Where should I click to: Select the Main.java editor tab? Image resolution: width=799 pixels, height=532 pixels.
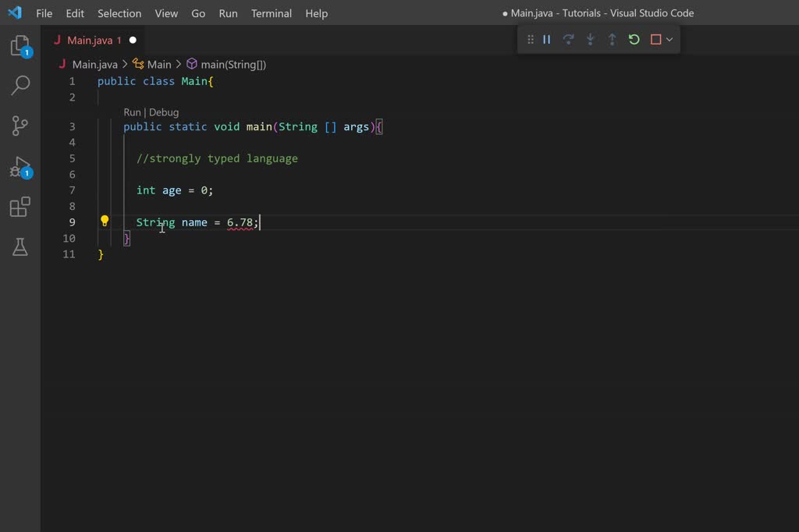88,39
